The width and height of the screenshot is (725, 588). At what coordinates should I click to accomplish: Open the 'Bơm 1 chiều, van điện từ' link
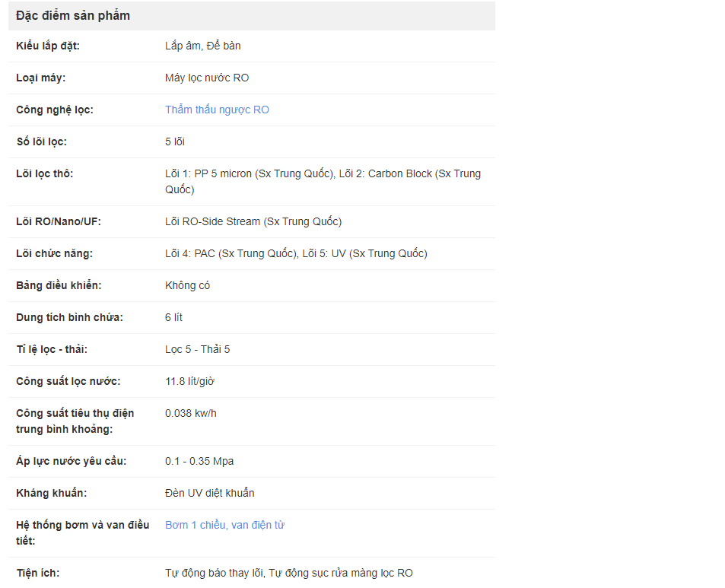pos(224,525)
